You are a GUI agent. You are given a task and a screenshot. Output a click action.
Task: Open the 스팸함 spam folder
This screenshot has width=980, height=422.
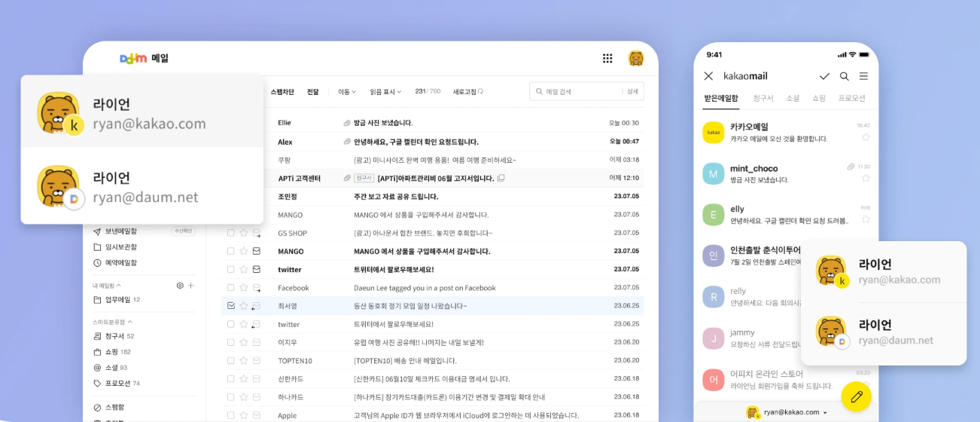click(109, 408)
